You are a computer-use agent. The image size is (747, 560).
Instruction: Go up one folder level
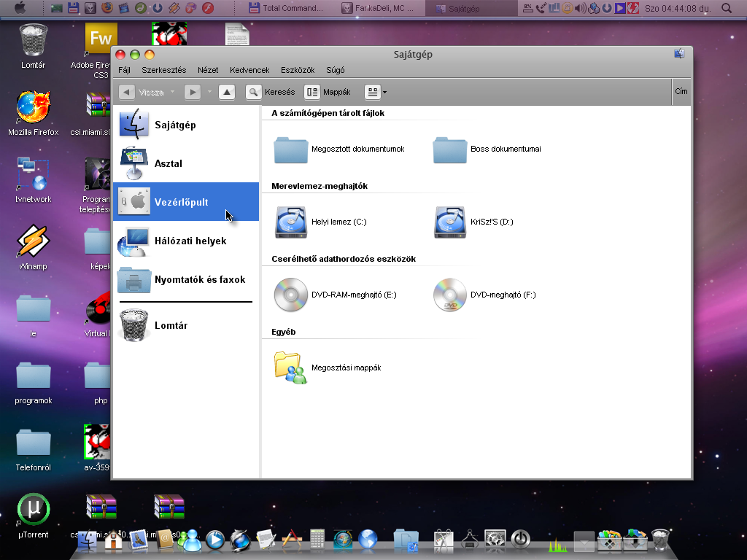(x=227, y=92)
